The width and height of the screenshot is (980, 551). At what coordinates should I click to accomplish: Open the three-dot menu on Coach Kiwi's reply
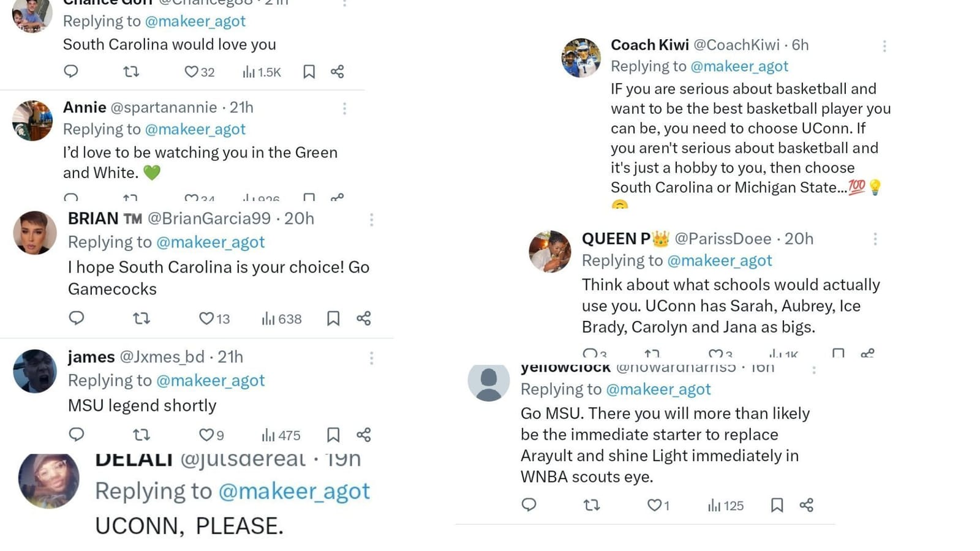click(x=884, y=46)
